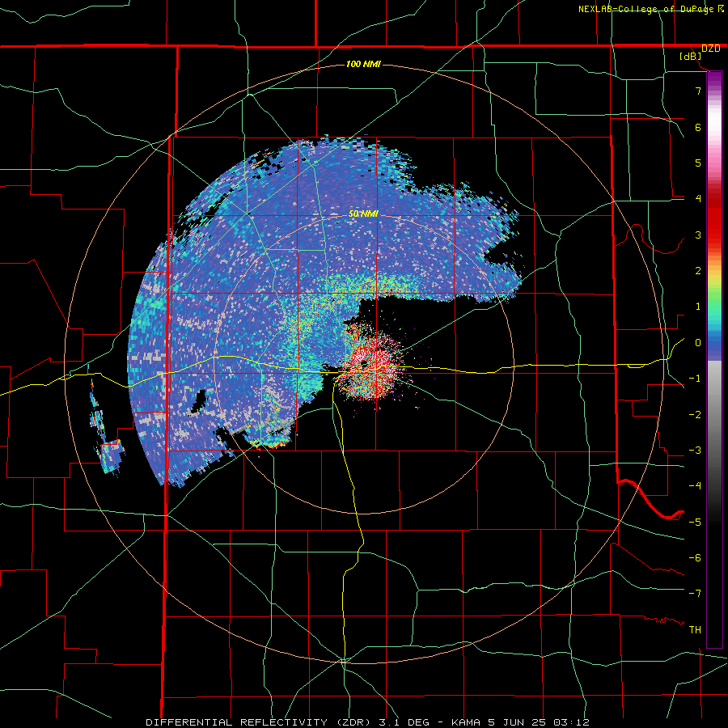Screen dimensions: 728x728
Task: Click the -7 value on color scale
Action: pyautogui.click(x=695, y=594)
